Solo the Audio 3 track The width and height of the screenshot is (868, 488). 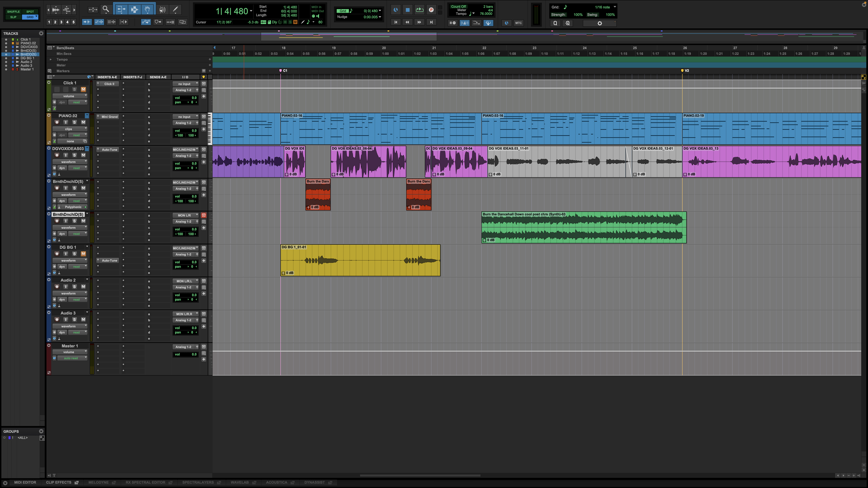(74, 320)
